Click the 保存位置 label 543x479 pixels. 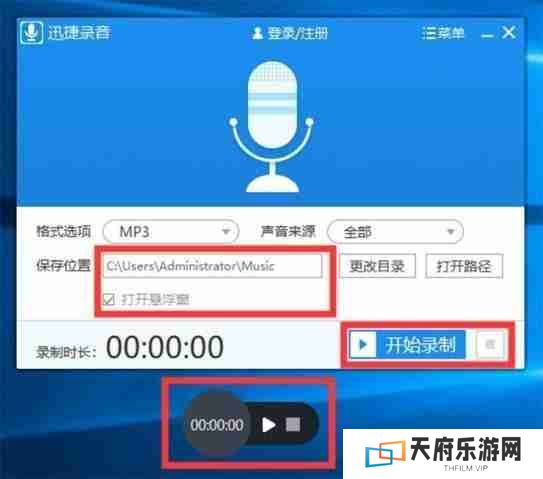coord(64,266)
